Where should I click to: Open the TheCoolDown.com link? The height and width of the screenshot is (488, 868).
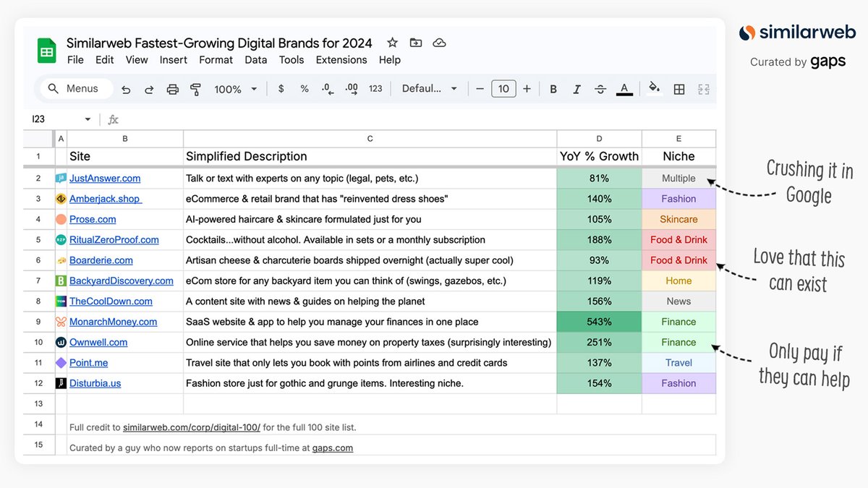click(x=111, y=301)
